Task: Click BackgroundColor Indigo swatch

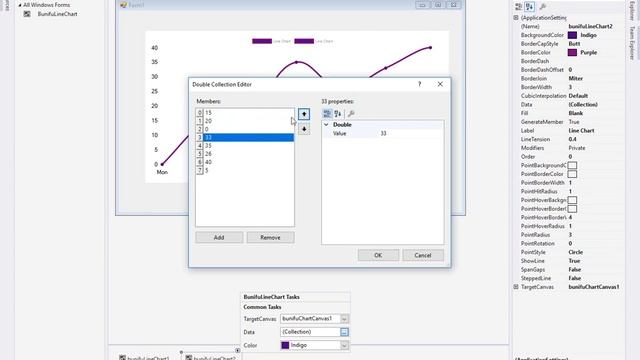Action: [x=572, y=35]
